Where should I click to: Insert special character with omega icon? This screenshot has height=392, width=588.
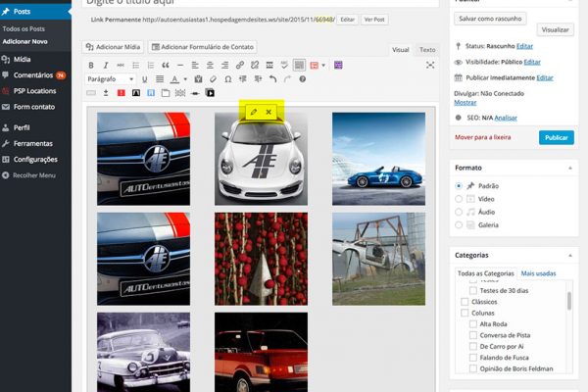(x=227, y=78)
